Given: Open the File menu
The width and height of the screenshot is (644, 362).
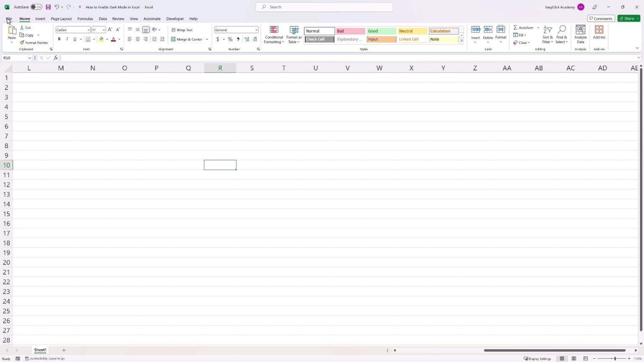Looking at the screenshot, I should coord(8,18).
